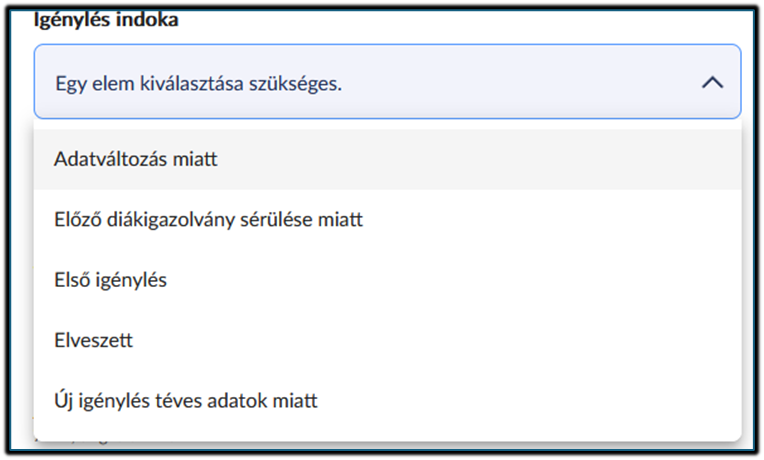Click the 'Egy elem kiválasztása szükséges.' placeholder text
Image resolution: width=764 pixels, height=460 pixels.
[x=198, y=83]
